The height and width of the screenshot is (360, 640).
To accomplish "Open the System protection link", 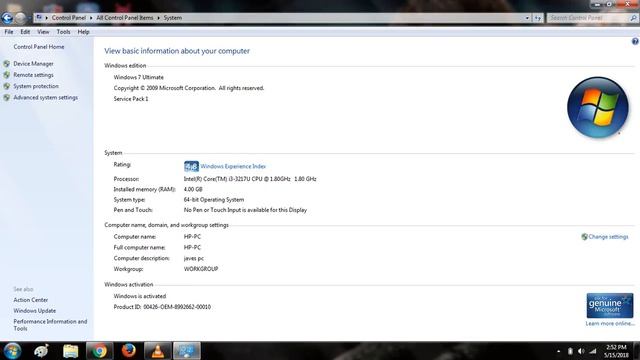I will [36, 86].
